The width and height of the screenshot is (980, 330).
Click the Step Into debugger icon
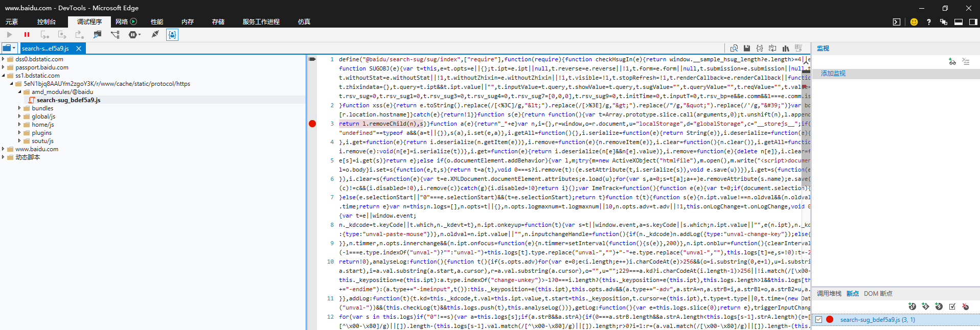[45, 35]
